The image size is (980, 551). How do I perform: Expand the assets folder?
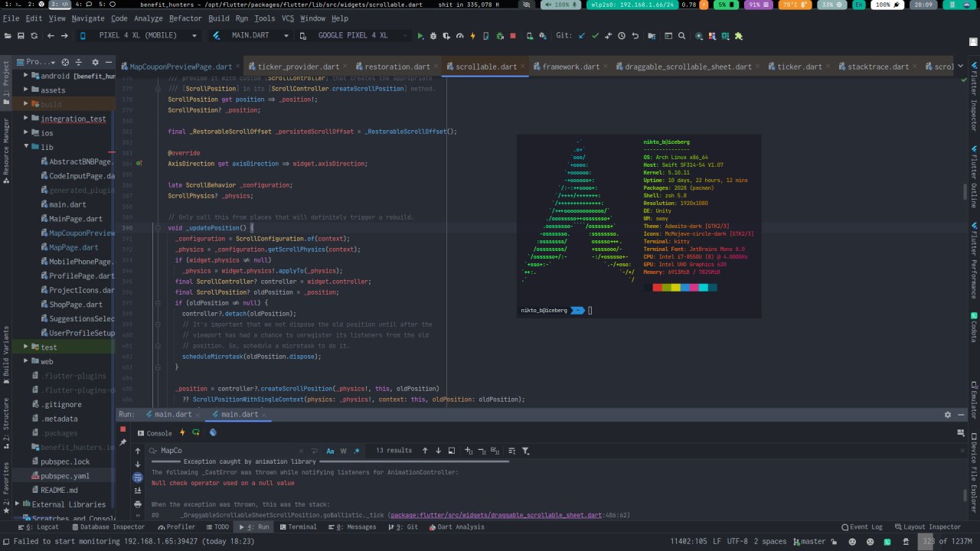26,90
